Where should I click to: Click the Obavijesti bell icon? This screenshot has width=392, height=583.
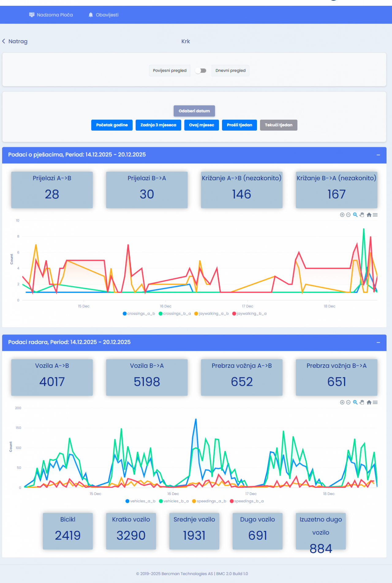point(91,15)
